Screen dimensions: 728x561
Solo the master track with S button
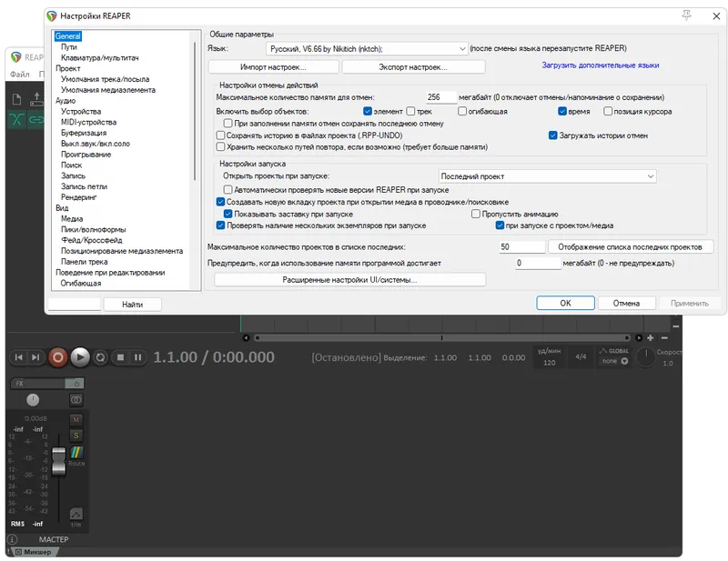click(76, 435)
